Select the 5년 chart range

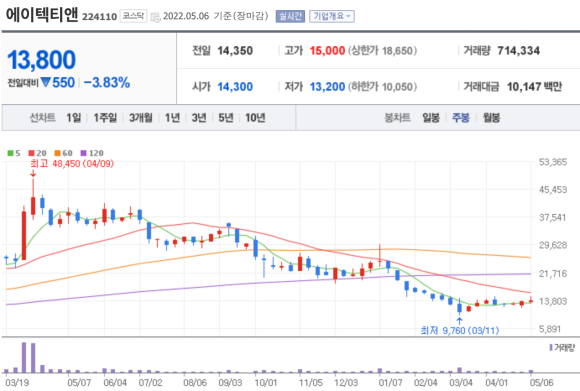pyautogui.click(x=226, y=118)
